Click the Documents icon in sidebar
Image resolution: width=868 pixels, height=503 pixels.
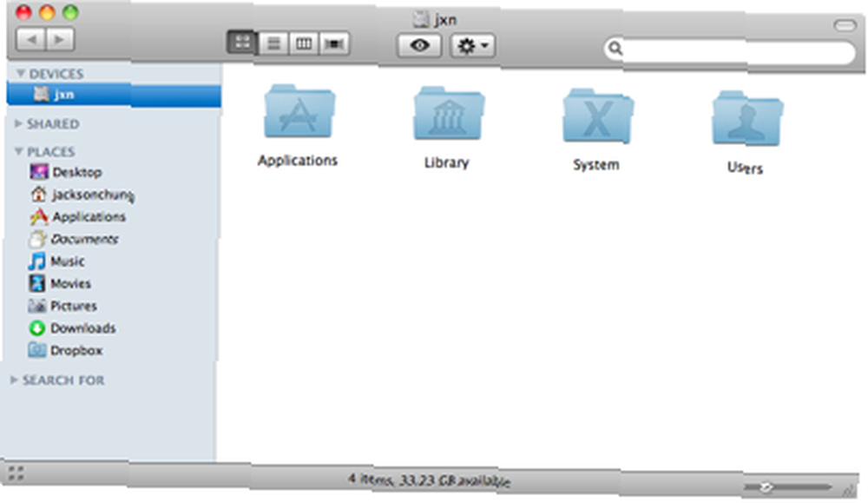(x=37, y=239)
